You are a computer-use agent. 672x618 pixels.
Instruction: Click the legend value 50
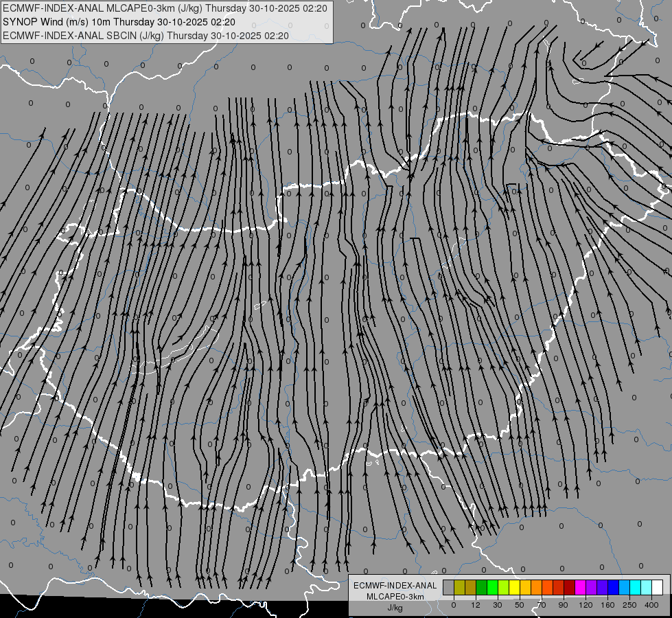coord(520,605)
